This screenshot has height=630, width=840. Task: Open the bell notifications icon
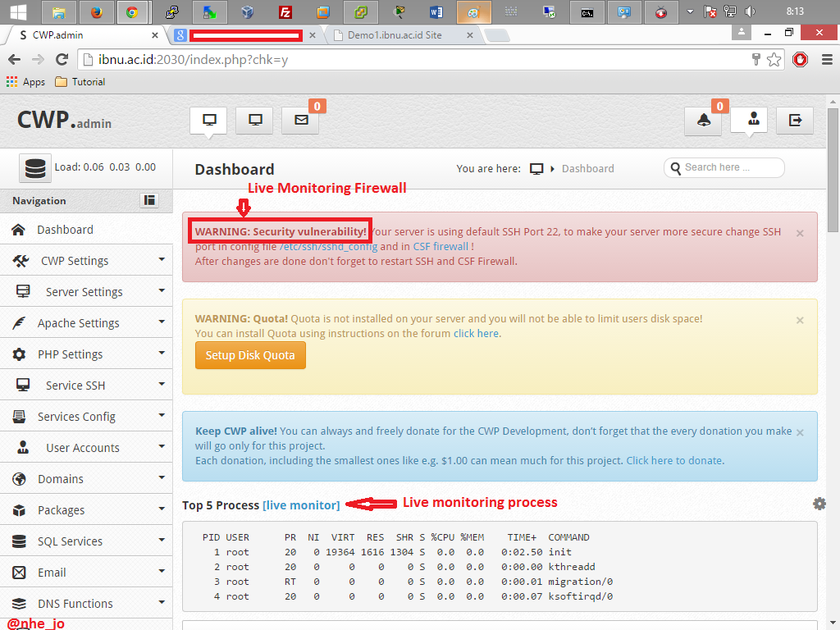[x=703, y=120]
